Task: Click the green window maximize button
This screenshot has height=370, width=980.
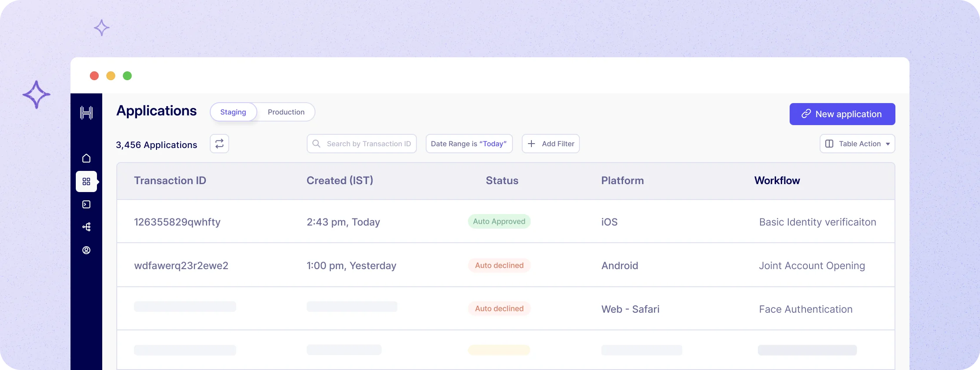Action: click(127, 76)
